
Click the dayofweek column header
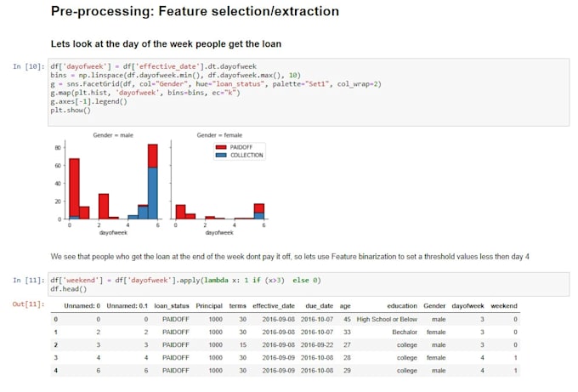(x=467, y=306)
